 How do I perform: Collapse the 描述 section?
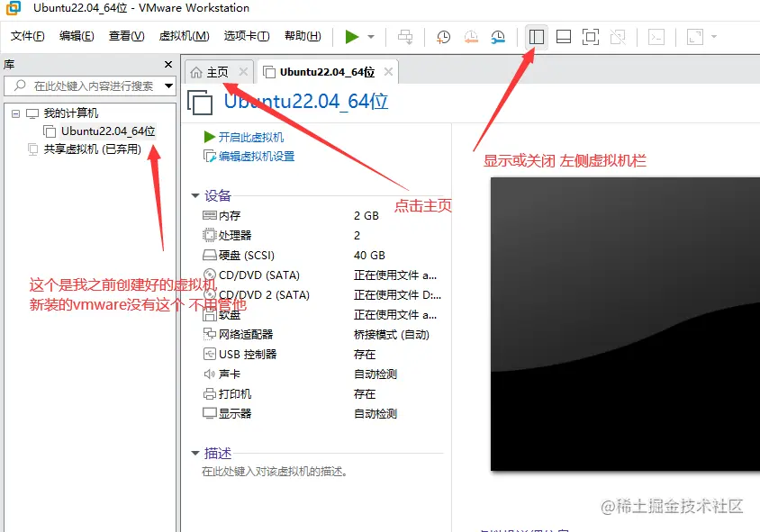click(195, 454)
